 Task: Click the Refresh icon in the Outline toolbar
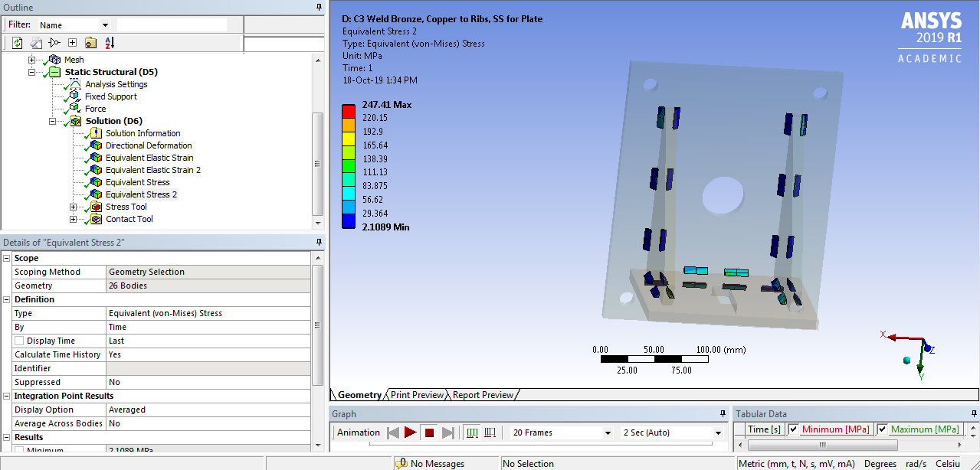coord(17,42)
